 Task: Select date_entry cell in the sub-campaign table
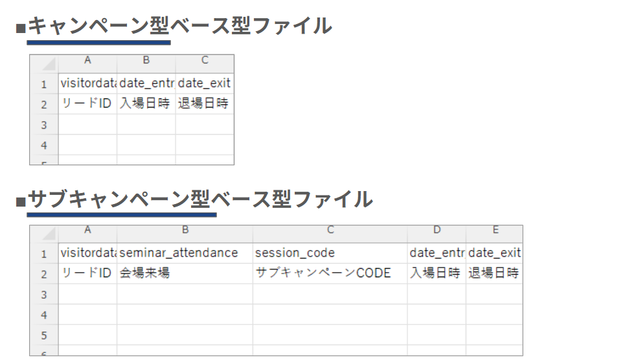pos(437,253)
